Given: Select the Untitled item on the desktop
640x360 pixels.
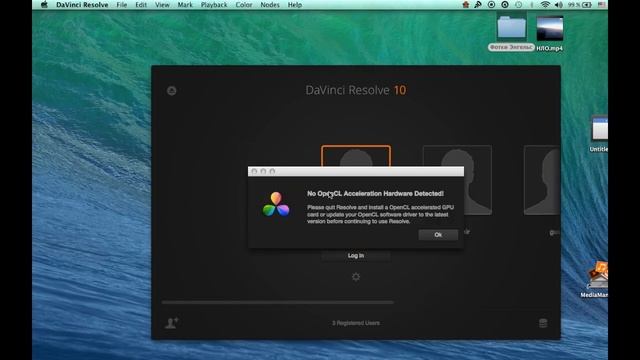Looking at the screenshot, I should 599,129.
